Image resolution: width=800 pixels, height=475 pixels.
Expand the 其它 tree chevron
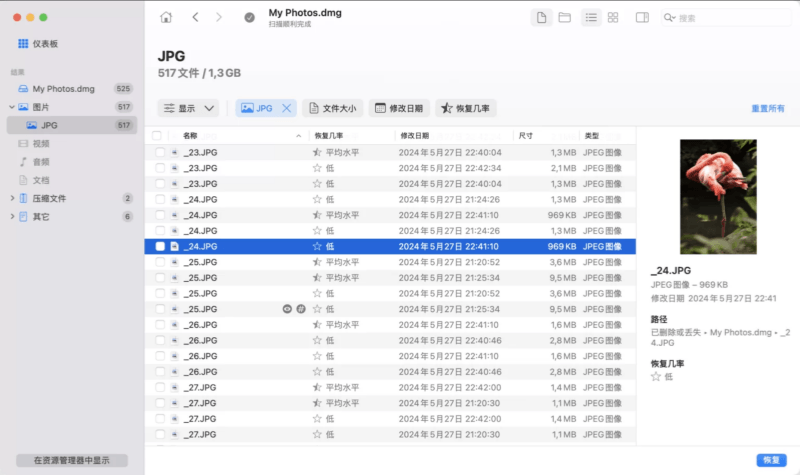point(12,217)
